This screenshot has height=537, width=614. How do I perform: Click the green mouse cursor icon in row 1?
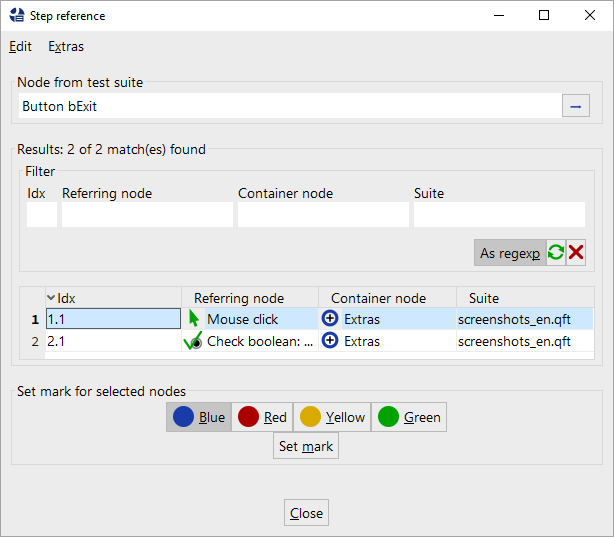point(193,319)
